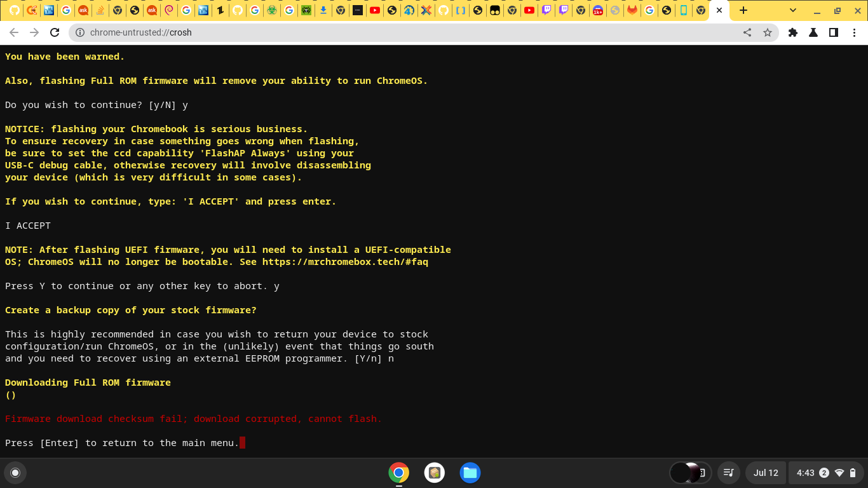
Task: Select the GitHub tab favicon
Action: pos(16,10)
